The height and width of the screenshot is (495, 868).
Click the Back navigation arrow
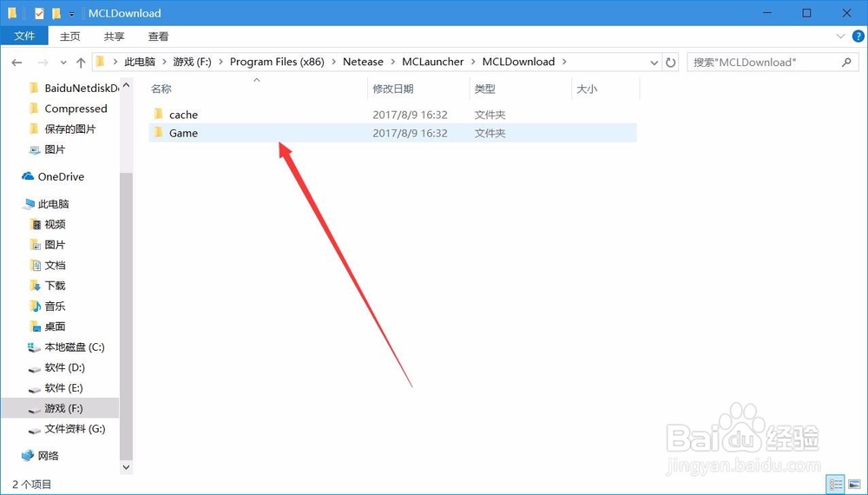[x=16, y=63]
